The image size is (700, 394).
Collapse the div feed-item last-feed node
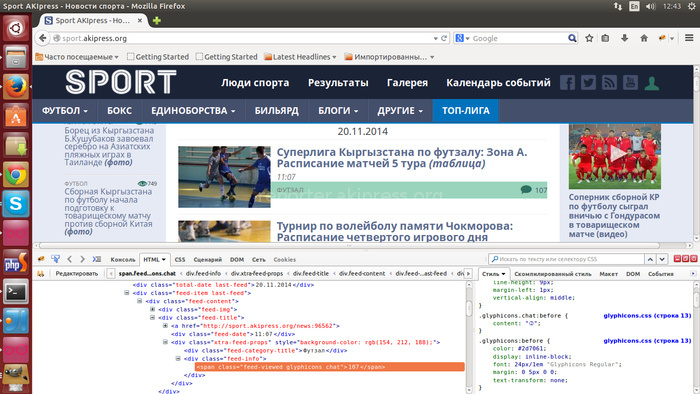point(127,293)
